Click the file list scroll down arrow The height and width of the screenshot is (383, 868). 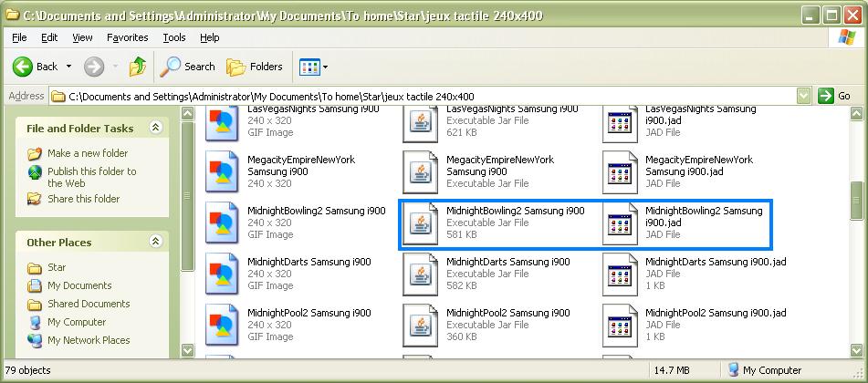coord(856,350)
